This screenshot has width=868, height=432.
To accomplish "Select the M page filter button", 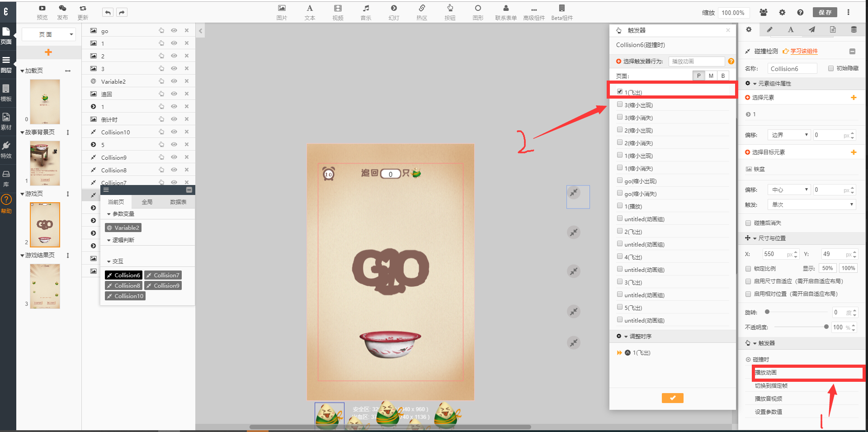I will [711, 76].
